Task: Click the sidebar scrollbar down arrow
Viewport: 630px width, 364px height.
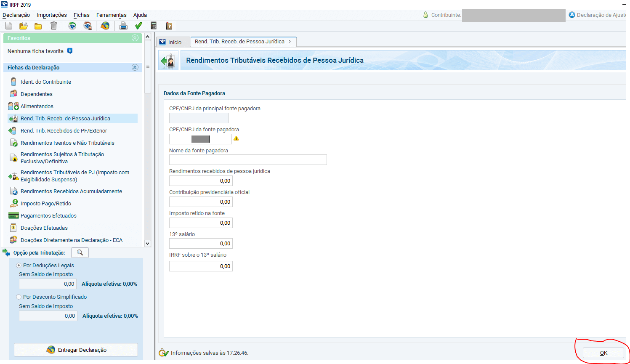Action: coord(148,243)
